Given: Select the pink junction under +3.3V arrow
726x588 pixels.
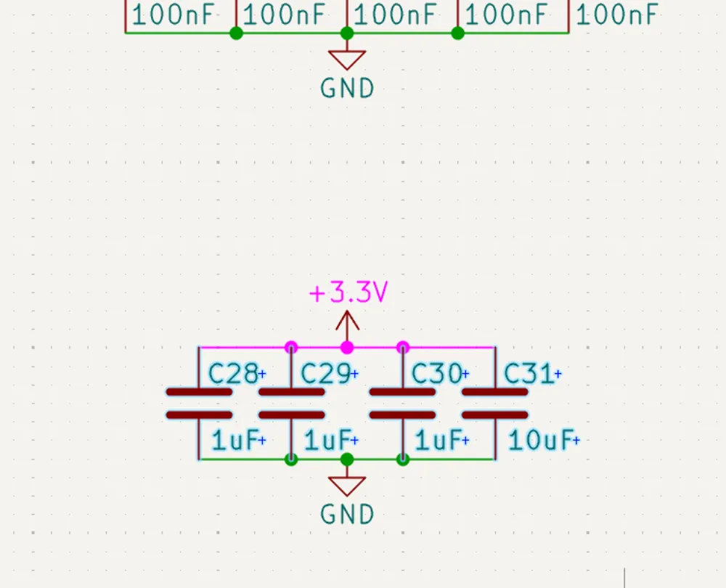Looking at the screenshot, I should click(x=347, y=347).
